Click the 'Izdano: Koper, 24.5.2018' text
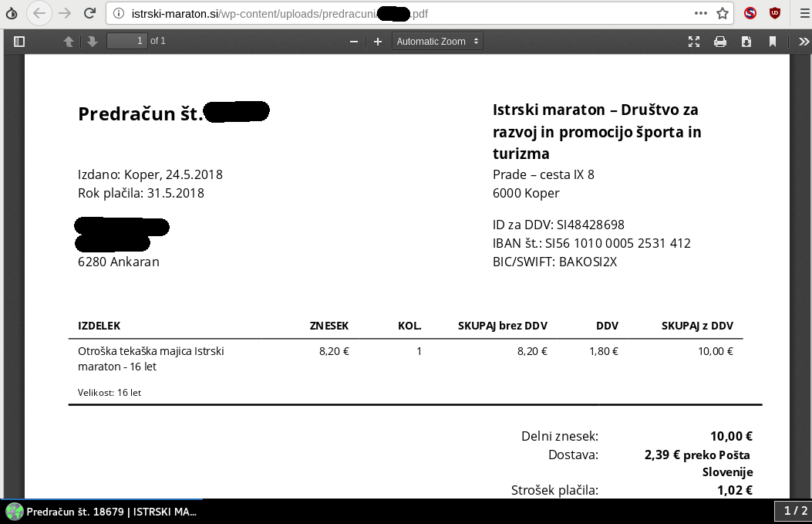The image size is (812, 524). (150, 174)
